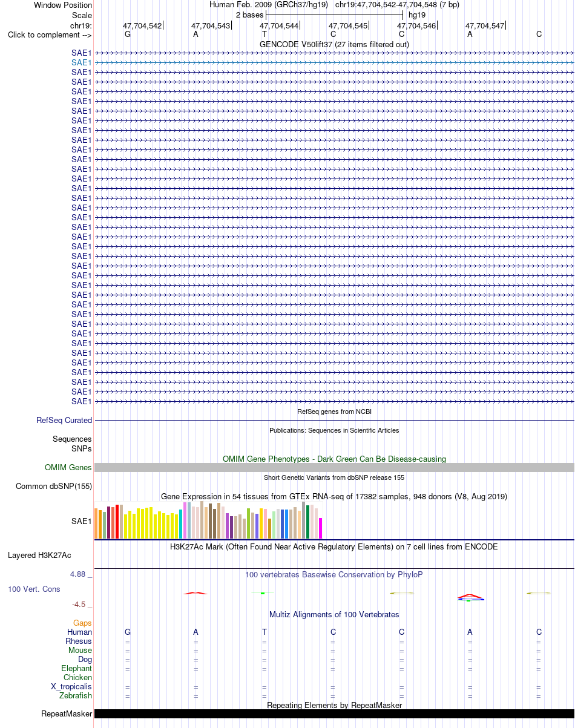Click the OMIM Gene Phenotypes track title
Screen dimensions: 575x728
tap(334, 459)
